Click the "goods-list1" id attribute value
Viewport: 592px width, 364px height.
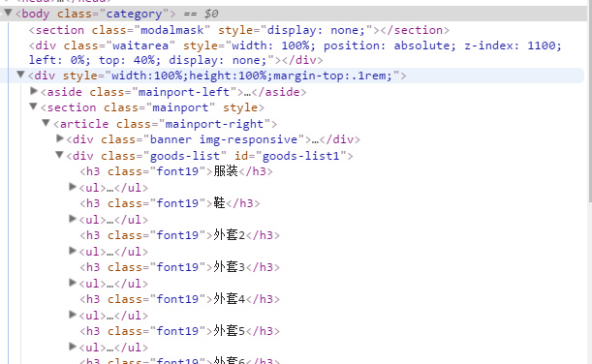point(301,156)
